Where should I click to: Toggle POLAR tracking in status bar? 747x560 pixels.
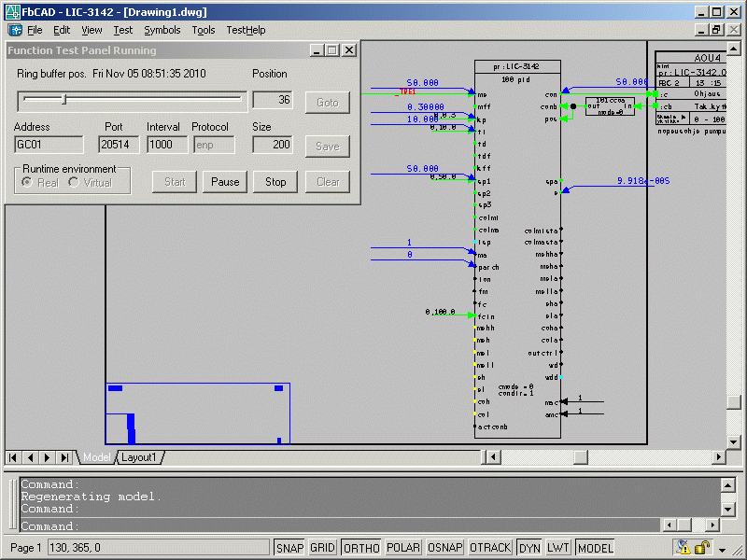[403, 548]
